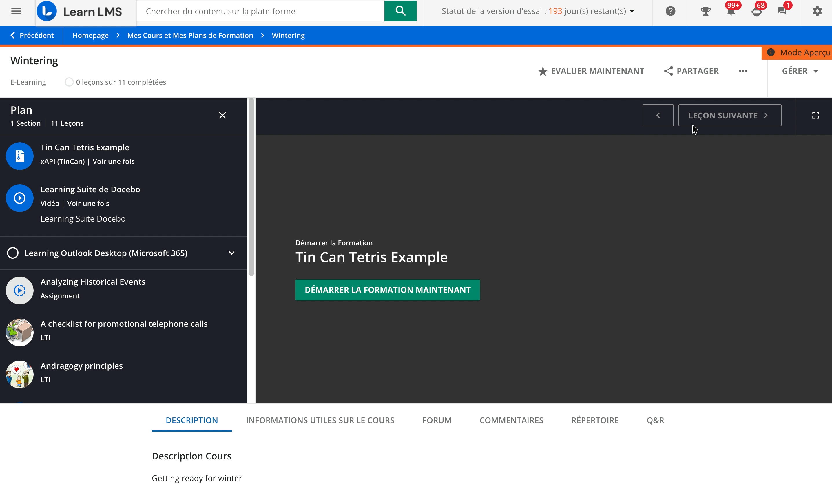The height and width of the screenshot is (504, 832).
Task: Click the Learning Outlook Desktop completion circle
Action: point(13,253)
